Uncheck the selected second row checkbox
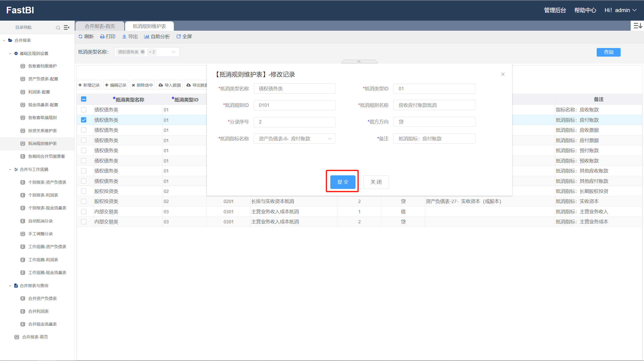 [84, 120]
